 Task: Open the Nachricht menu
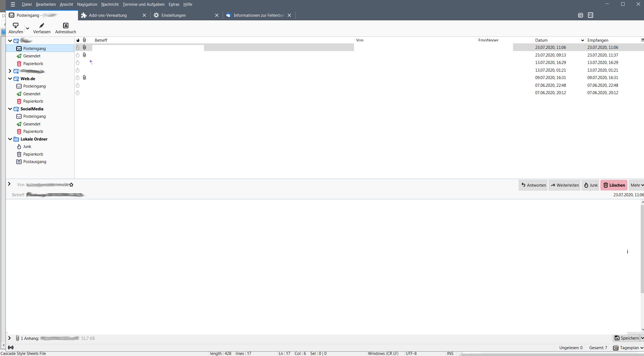click(x=110, y=4)
